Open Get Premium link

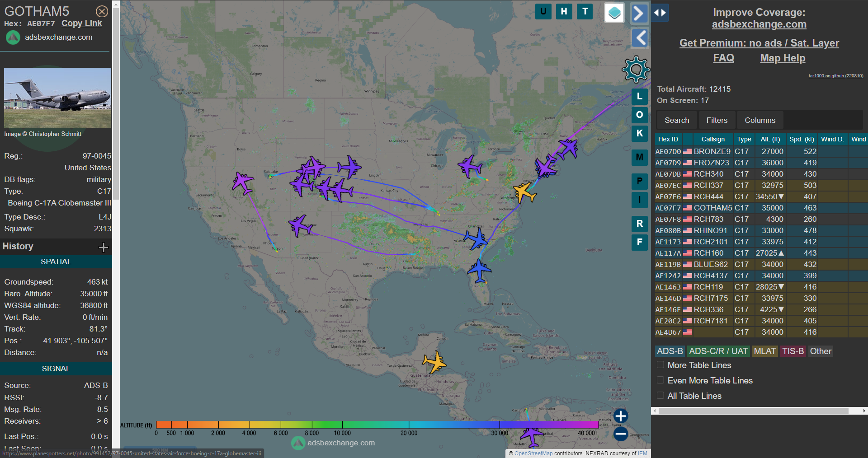(x=759, y=43)
